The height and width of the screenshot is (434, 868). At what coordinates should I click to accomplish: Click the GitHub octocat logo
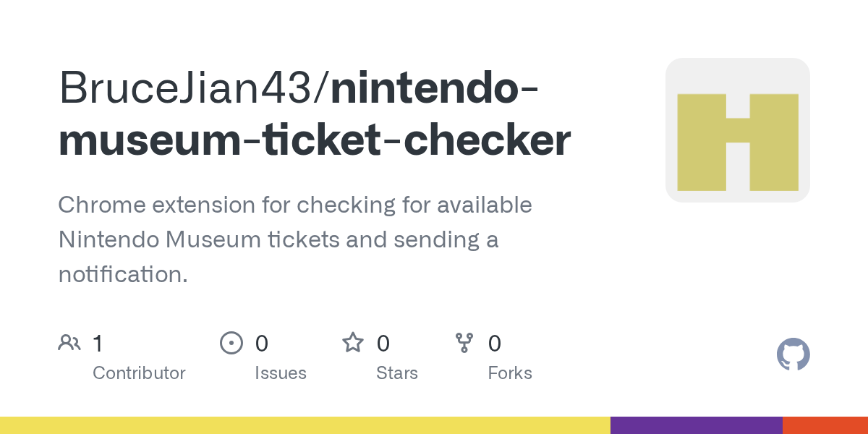point(793,354)
